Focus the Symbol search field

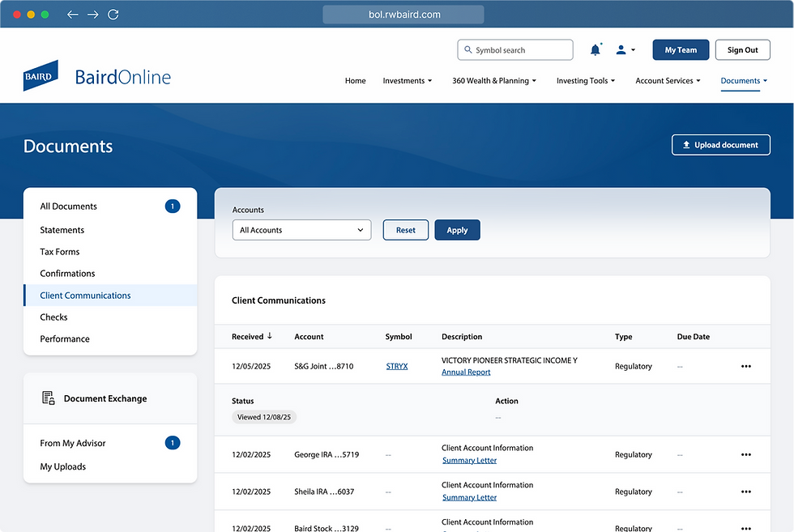coord(515,49)
